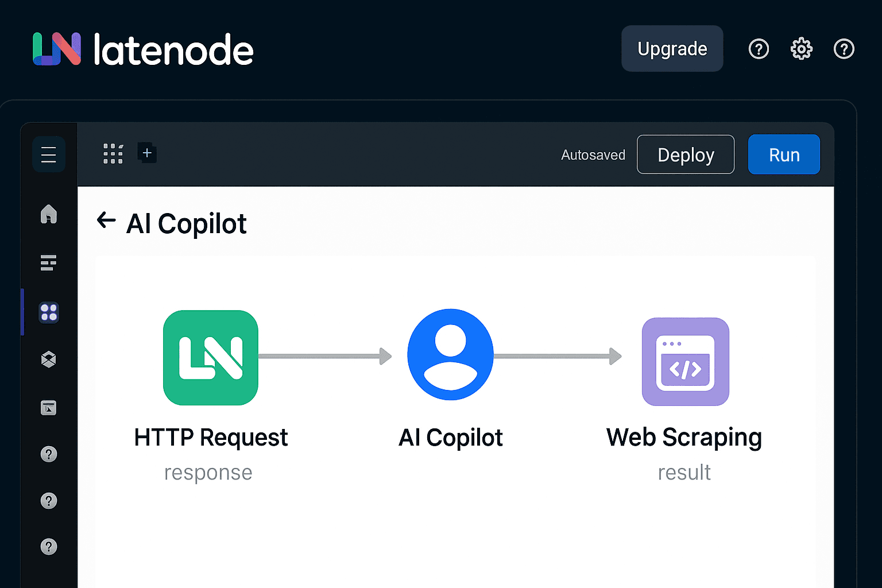Open the cube icon in the sidebar
This screenshot has width=882, height=588.
click(x=49, y=359)
